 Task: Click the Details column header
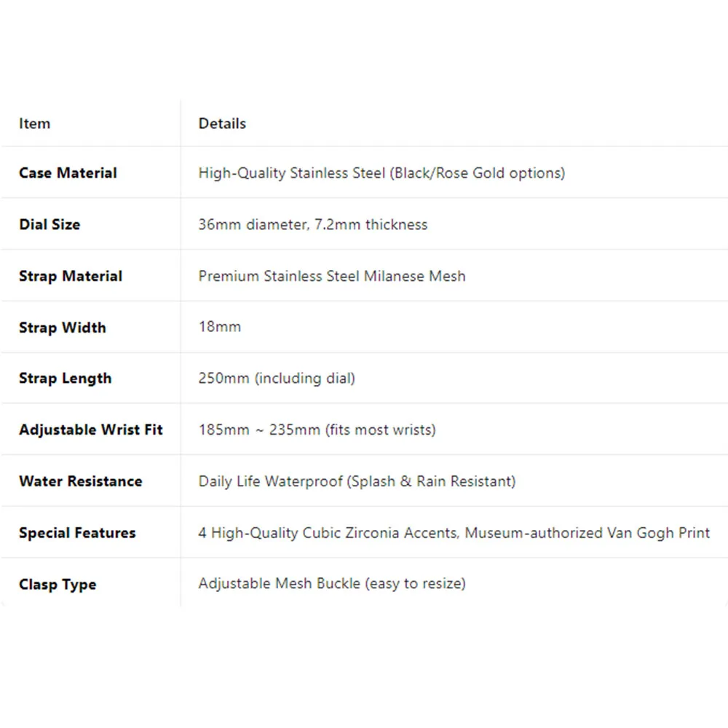[x=222, y=124]
